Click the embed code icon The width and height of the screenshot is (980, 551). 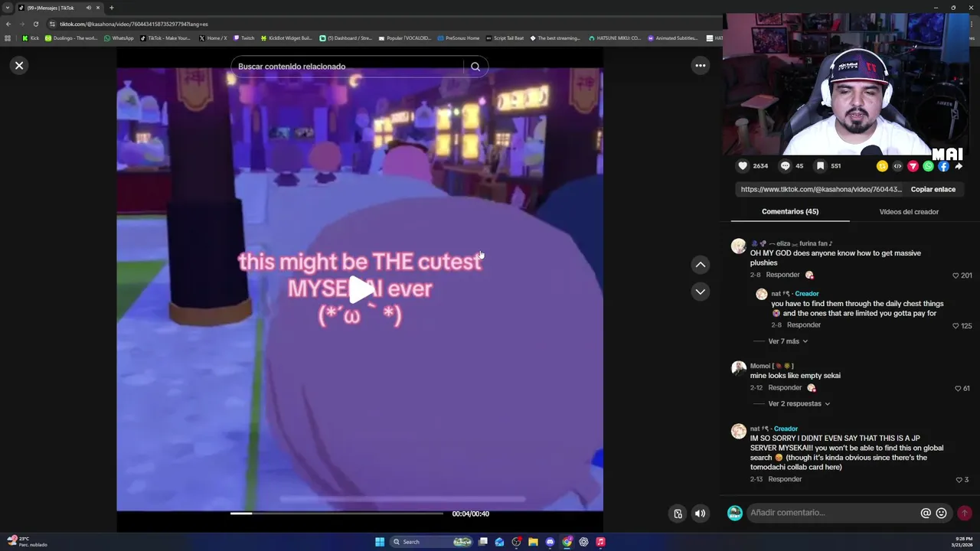[x=897, y=166]
